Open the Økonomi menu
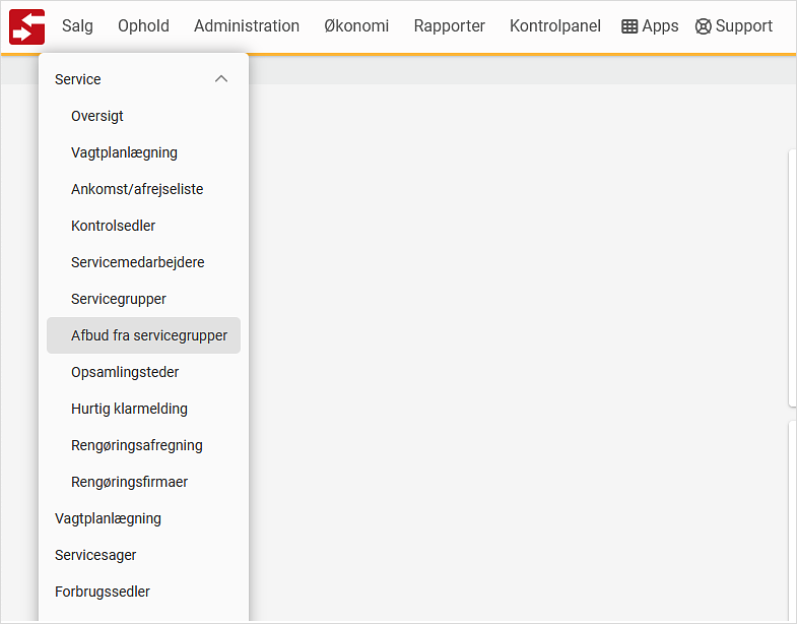Image resolution: width=797 pixels, height=624 pixels. pos(356,26)
